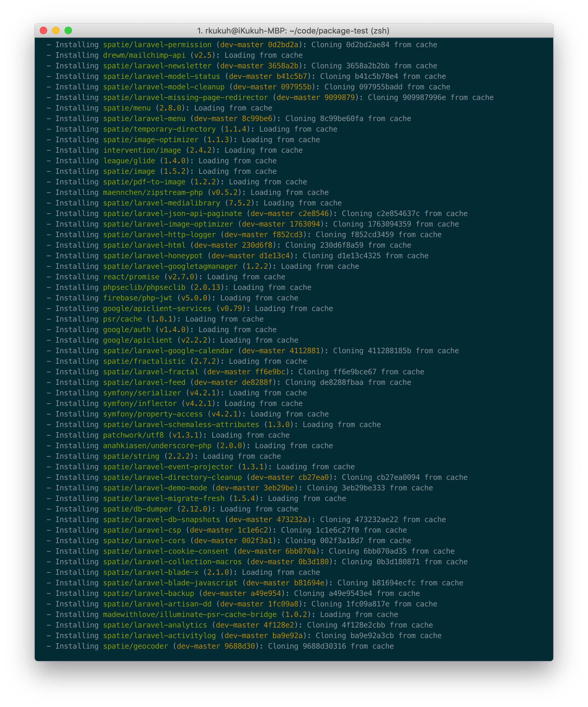Click 'spatie/laravel-image-optimizer' package
Image resolution: width=588 pixels, height=707 pixels.
click(x=168, y=224)
